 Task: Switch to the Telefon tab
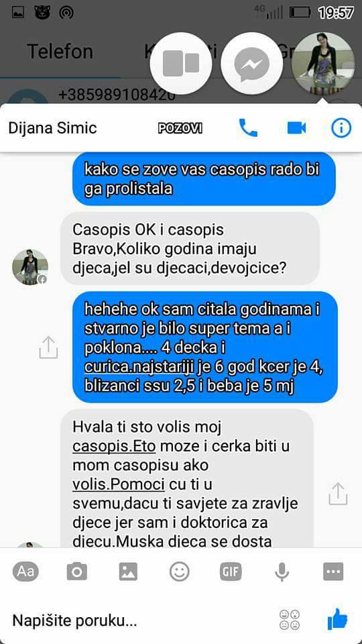click(60, 52)
